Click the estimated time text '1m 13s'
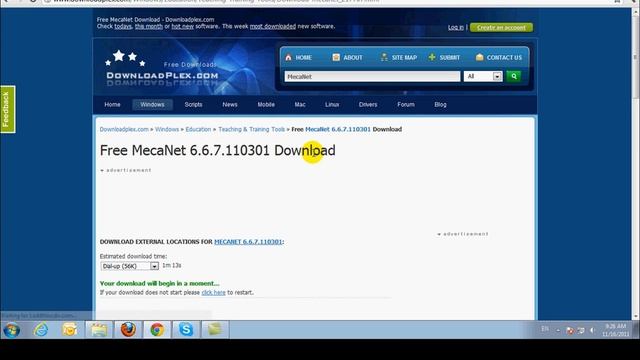Image resolution: width=640 pixels, height=360 pixels. click(172, 266)
